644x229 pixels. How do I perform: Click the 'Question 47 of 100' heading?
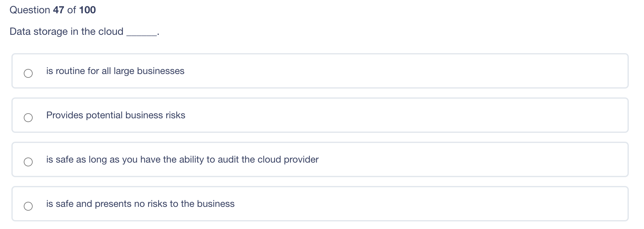point(53,10)
